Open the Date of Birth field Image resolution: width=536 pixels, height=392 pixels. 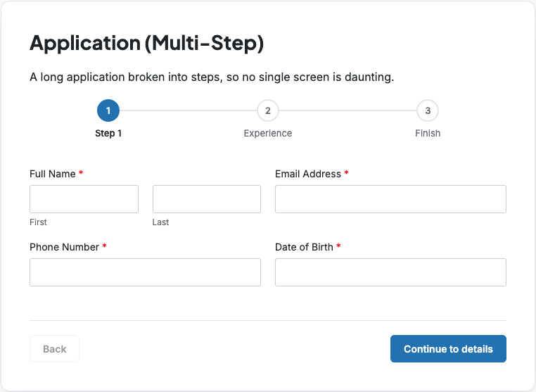pyautogui.click(x=390, y=272)
